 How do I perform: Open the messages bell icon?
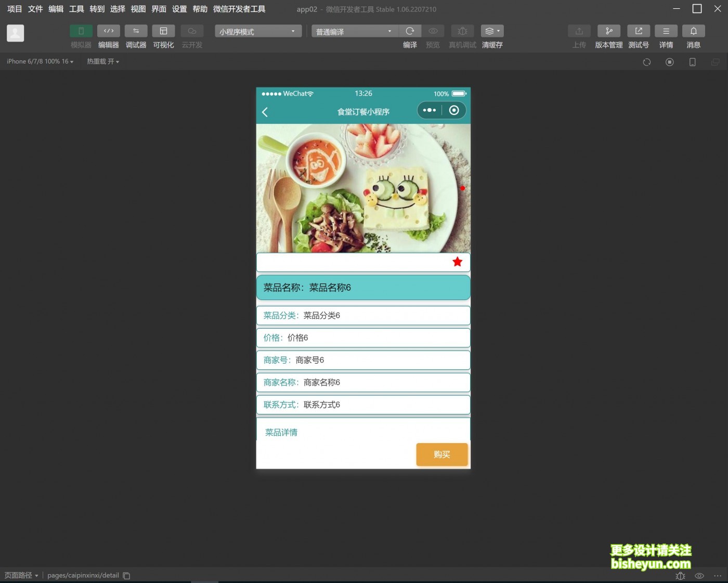[694, 31]
